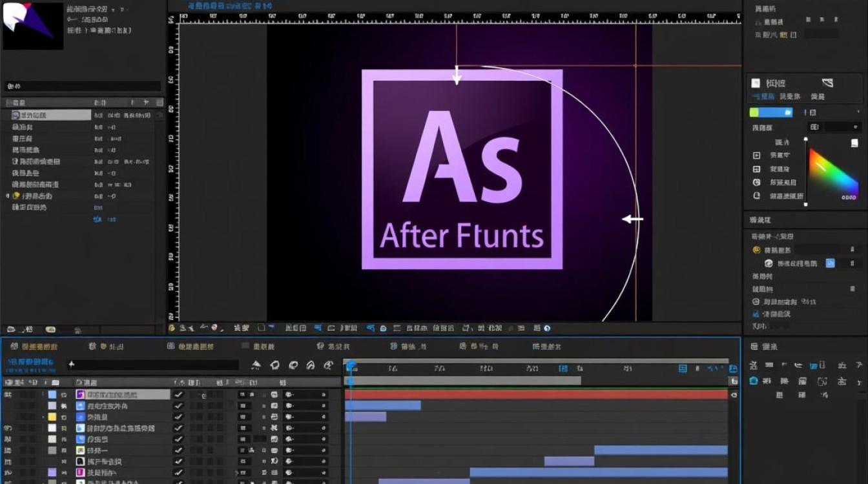Click the small blue square icon in the right panel
868x484 pixels.
pos(831,263)
